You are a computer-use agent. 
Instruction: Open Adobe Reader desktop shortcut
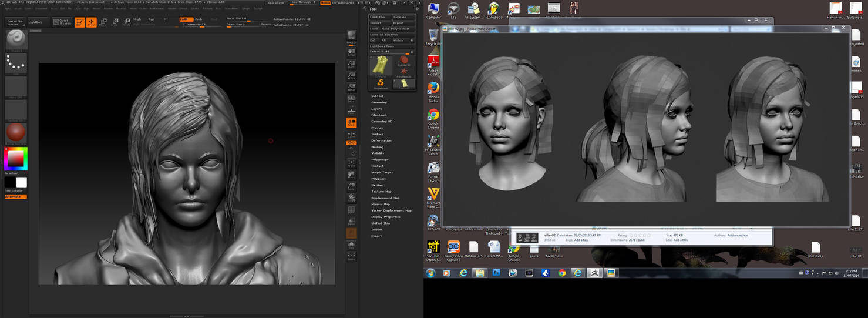point(433,65)
